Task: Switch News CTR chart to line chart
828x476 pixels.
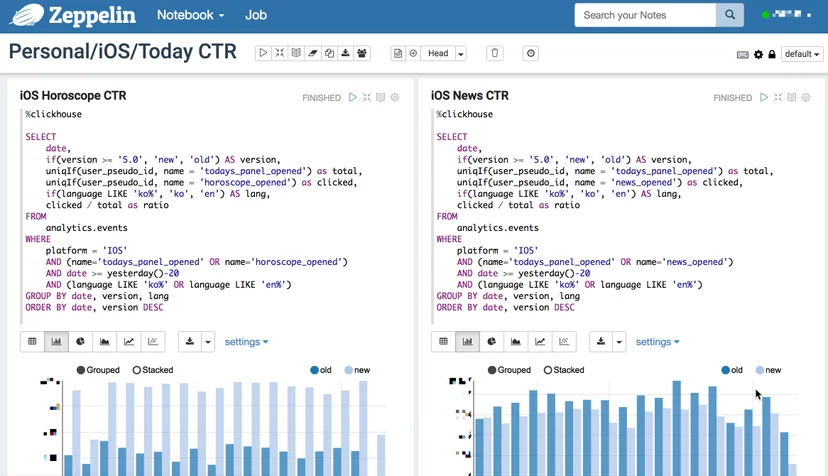Action: click(540, 342)
